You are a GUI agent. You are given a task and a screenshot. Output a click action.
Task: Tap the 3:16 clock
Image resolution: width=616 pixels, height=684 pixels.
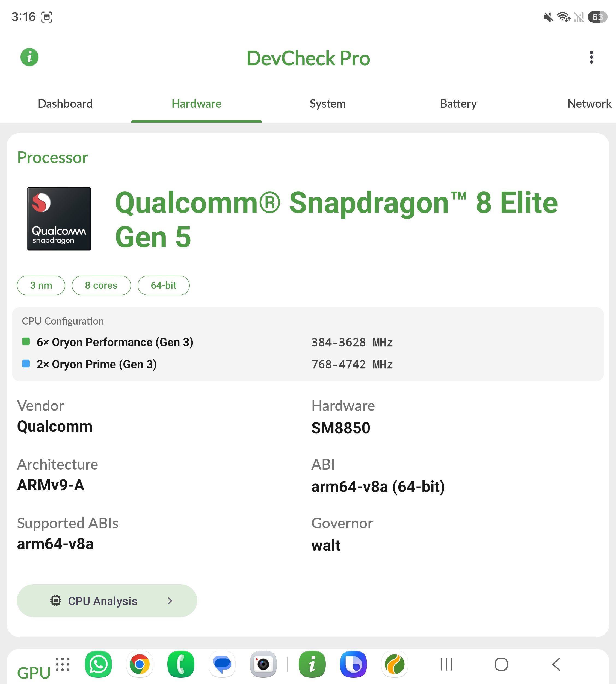pyautogui.click(x=23, y=17)
